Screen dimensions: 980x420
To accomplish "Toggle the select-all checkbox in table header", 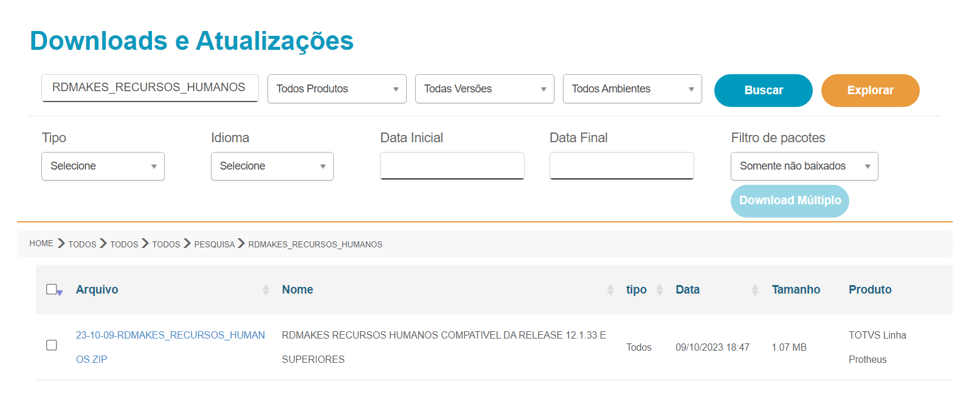I will 51,289.
